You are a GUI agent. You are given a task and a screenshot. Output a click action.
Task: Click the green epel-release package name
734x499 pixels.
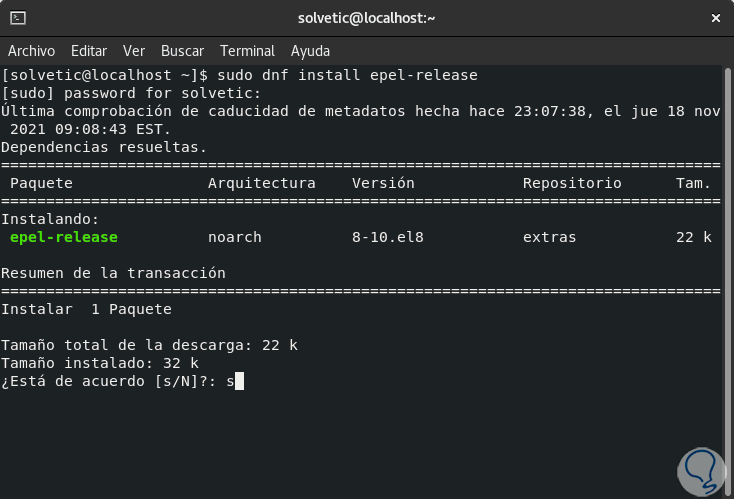(x=63, y=237)
